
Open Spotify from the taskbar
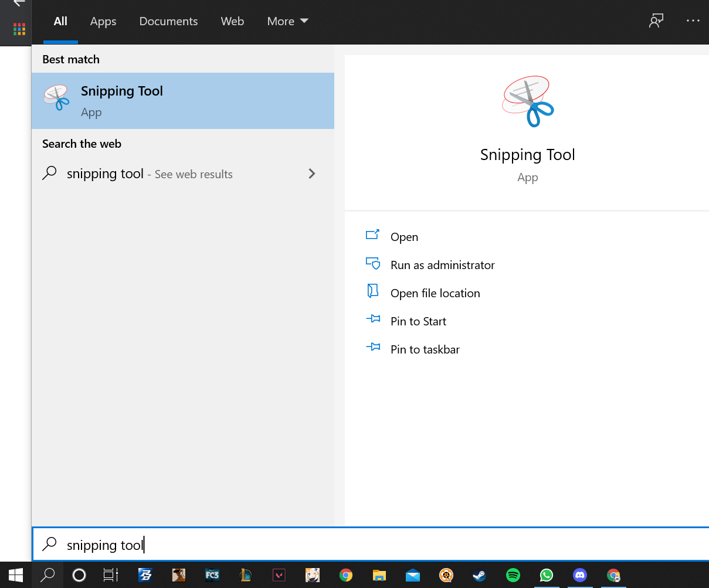pos(513,575)
